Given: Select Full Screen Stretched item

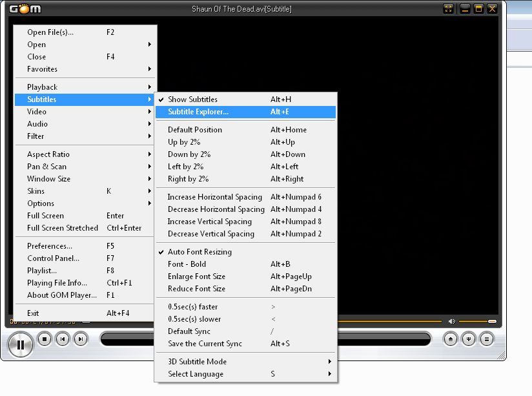Looking at the screenshot, I should (85, 228).
